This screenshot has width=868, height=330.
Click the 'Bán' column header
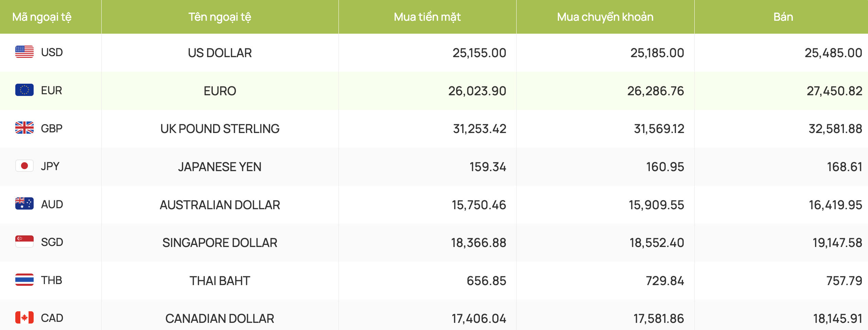(x=783, y=17)
